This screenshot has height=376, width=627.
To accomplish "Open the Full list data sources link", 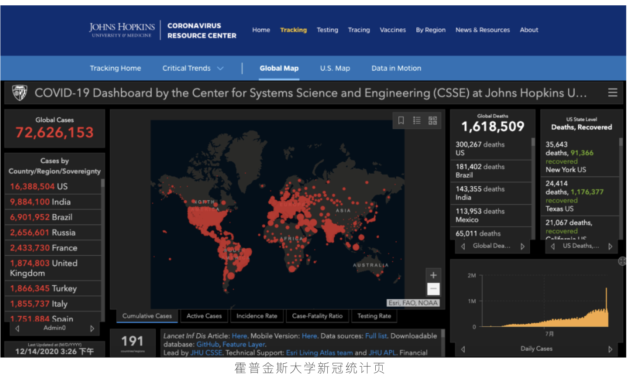I will [x=376, y=336].
